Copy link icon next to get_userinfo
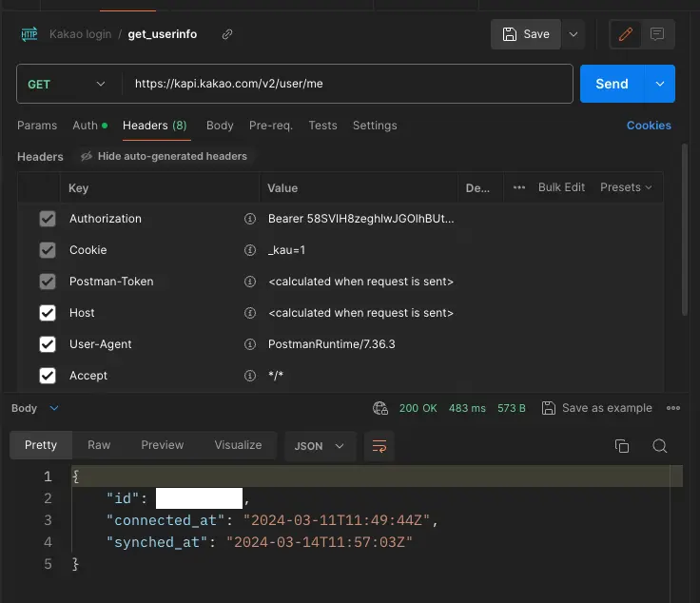700x603 pixels. coord(227,34)
